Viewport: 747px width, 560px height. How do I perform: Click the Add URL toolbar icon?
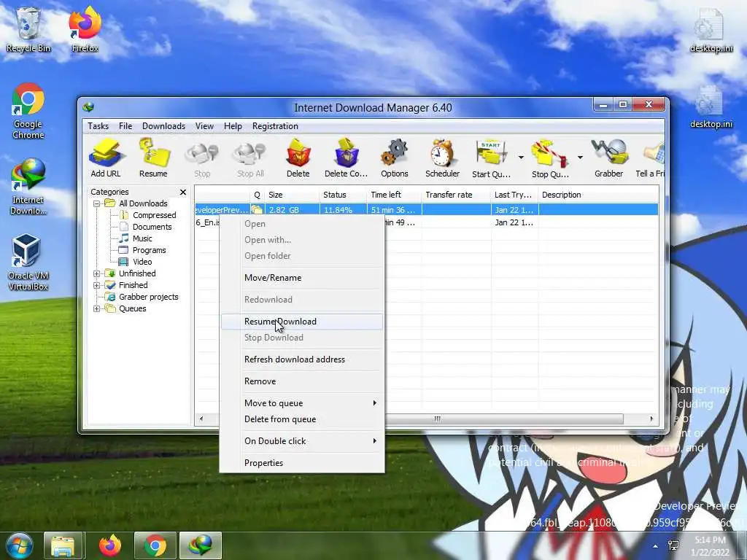click(106, 158)
